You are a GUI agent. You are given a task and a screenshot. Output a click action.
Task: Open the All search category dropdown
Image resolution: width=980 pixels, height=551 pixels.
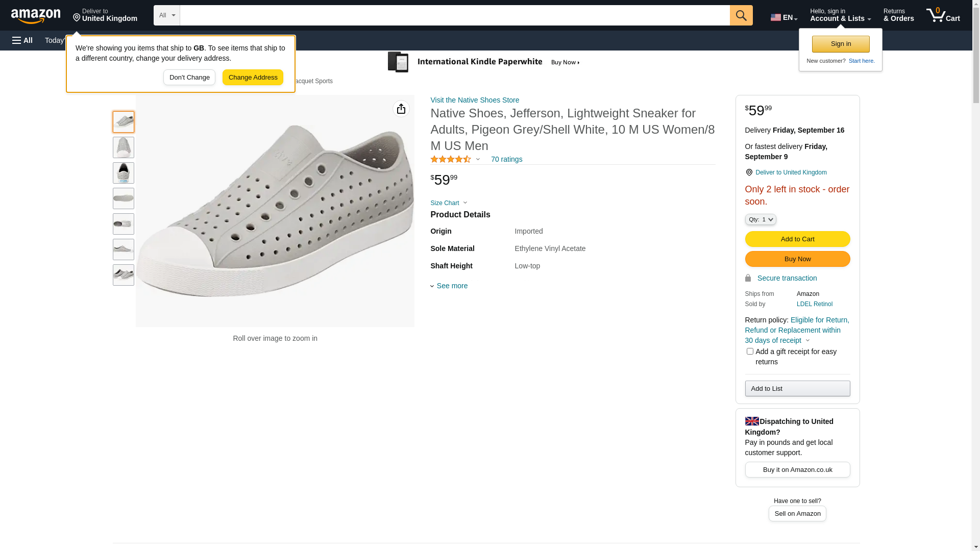point(167,15)
